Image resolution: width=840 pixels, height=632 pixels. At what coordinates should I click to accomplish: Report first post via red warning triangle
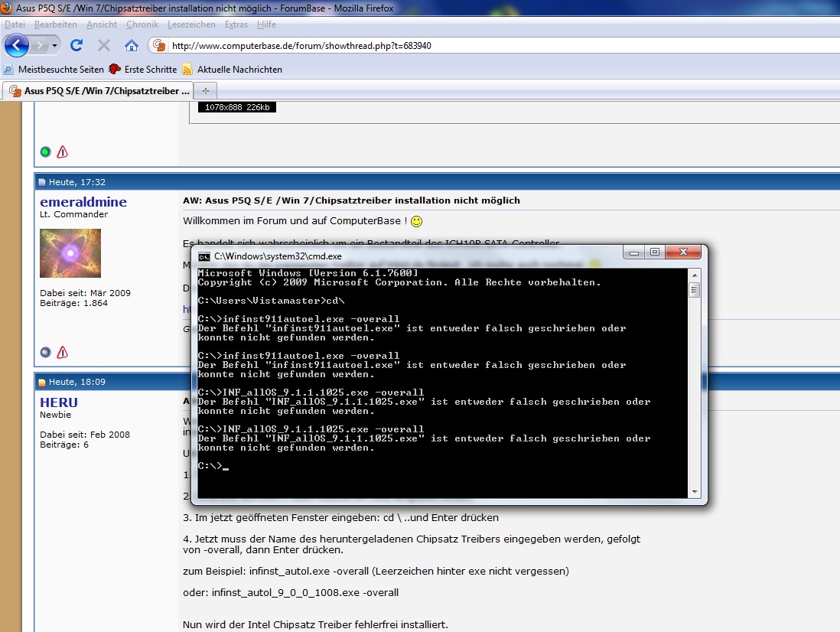click(x=63, y=152)
